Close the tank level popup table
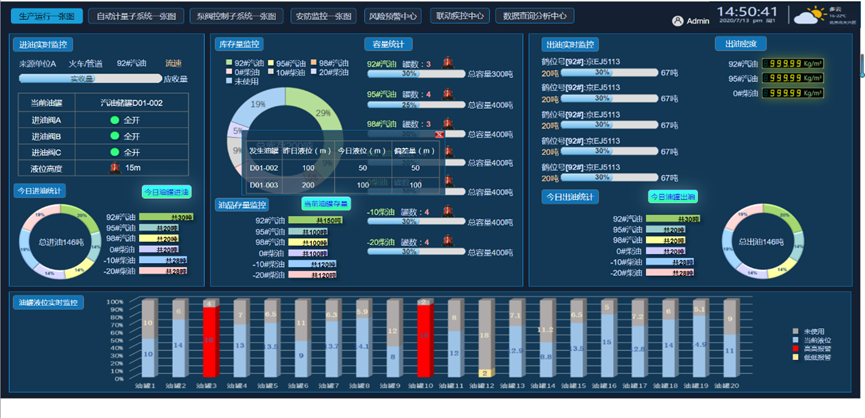Image resolution: width=865 pixels, height=418 pixels. [x=439, y=134]
